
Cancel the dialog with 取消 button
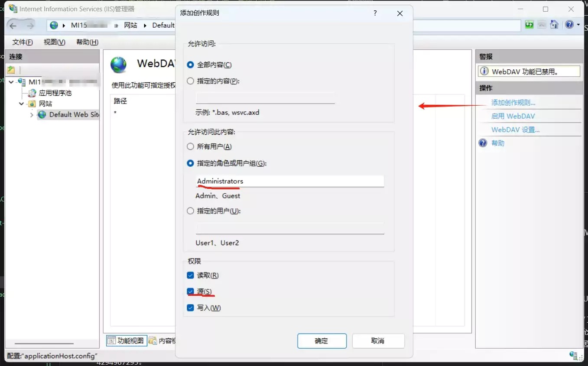point(378,341)
